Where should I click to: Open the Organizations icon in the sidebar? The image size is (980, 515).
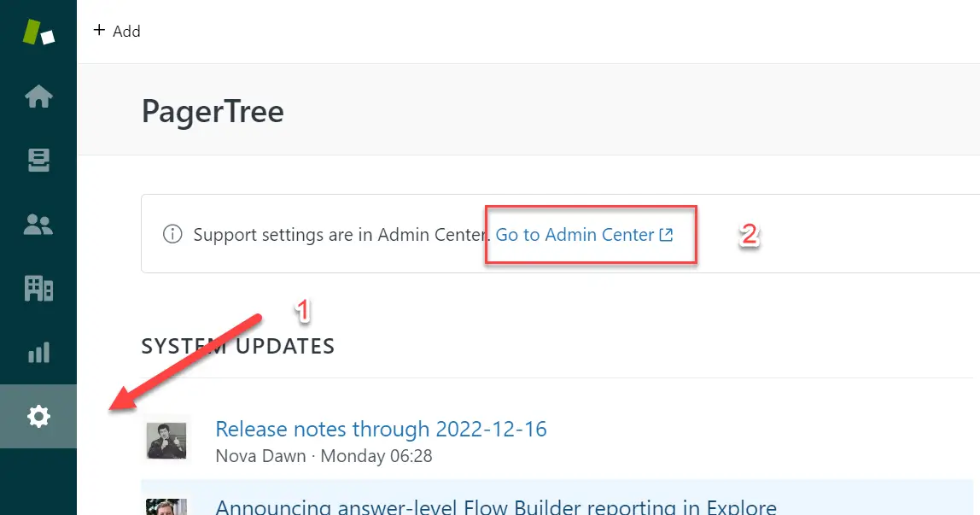38,288
